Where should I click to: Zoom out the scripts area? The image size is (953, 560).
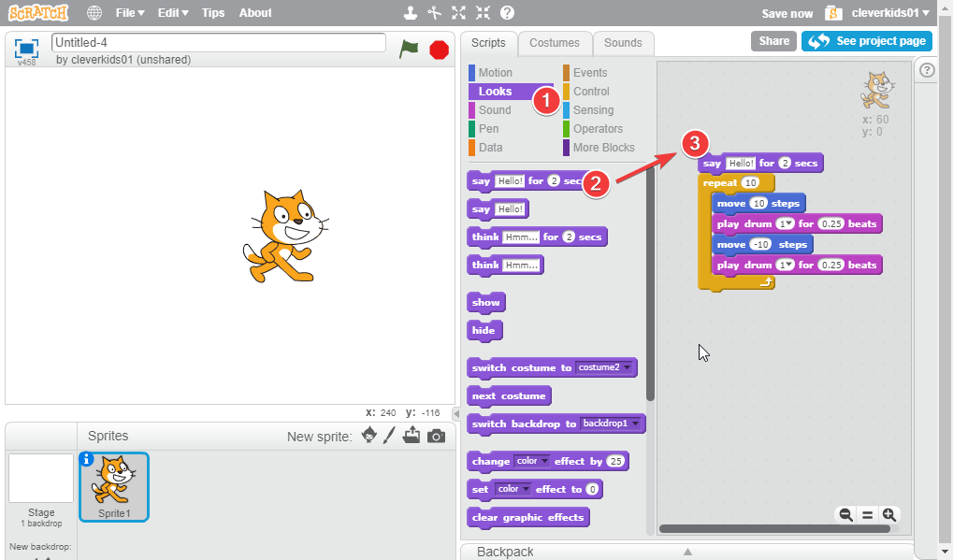tap(845, 515)
